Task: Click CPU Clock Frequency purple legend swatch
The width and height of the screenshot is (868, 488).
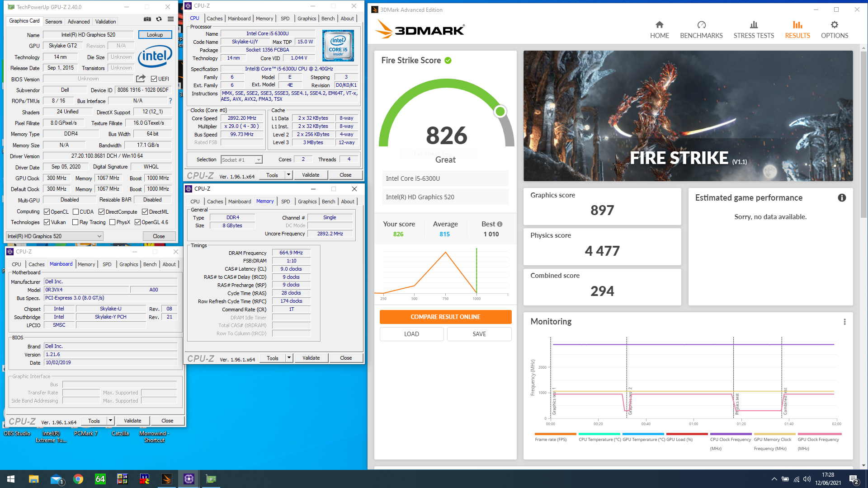Action: coord(731,434)
